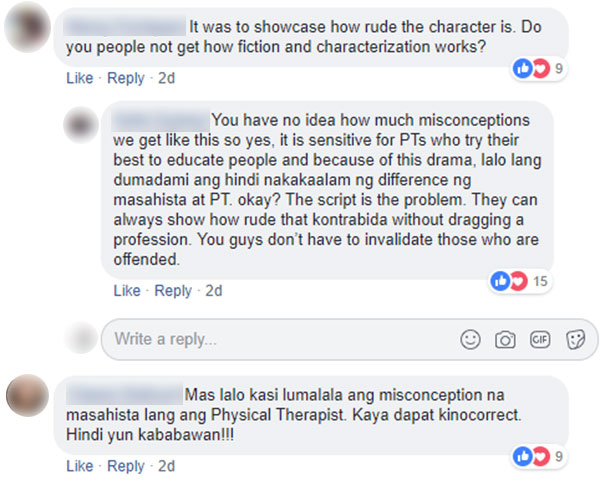
Task: Click heart reaction icon on first comment
Action: click(541, 69)
